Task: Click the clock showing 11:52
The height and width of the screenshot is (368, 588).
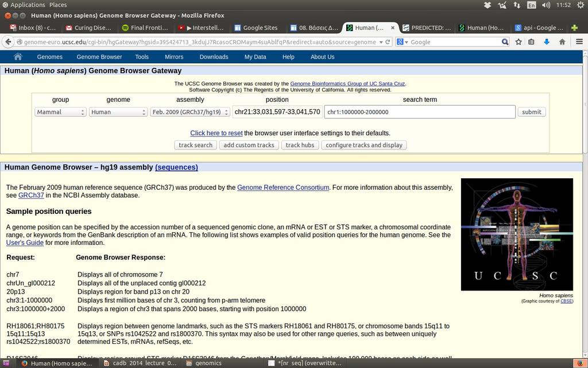Action: (x=563, y=5)
